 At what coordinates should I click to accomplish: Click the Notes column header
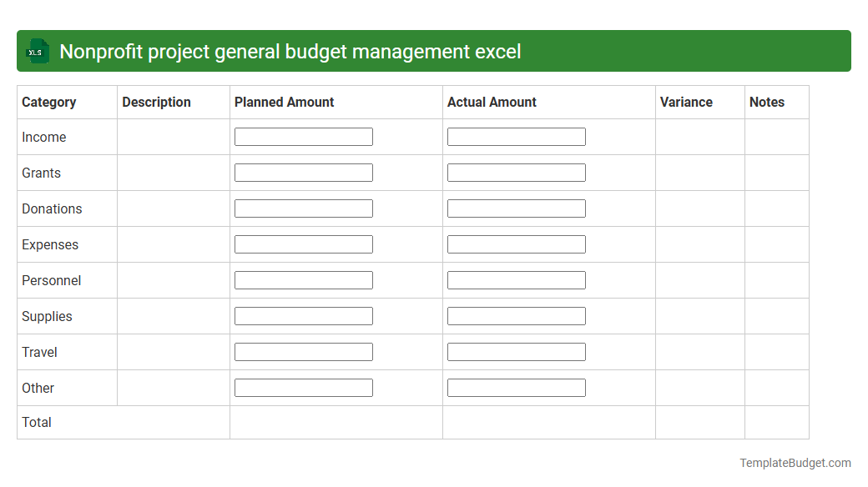point(766,102)
